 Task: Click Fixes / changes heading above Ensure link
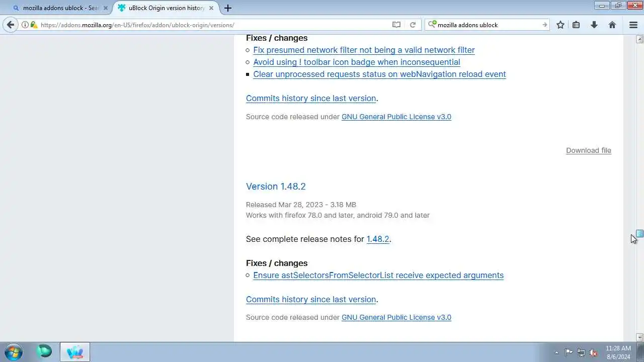click(x=277, y=263)
